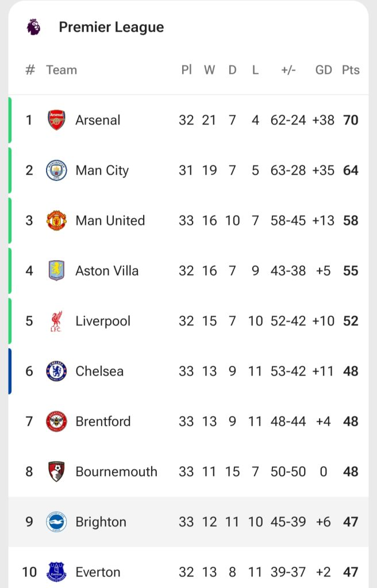Tap the Brentford club crest

point(56,421)
